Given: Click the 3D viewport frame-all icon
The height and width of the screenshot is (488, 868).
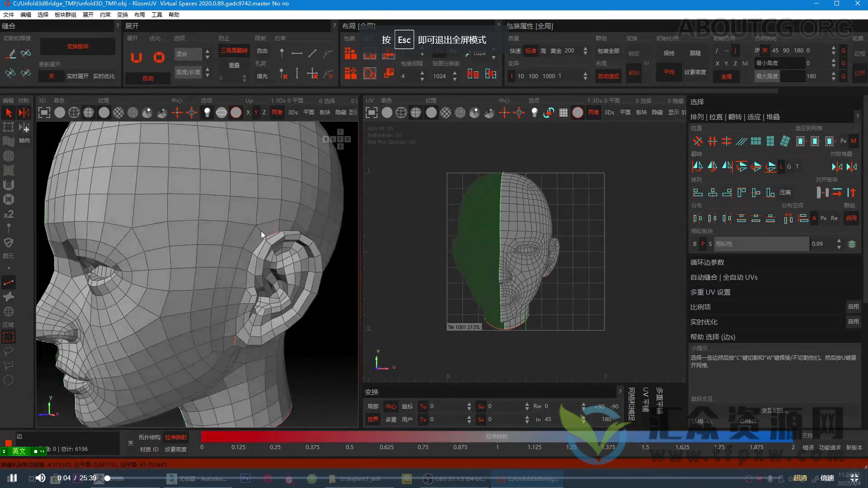Looking at the screenshot, I should point(44,113).
